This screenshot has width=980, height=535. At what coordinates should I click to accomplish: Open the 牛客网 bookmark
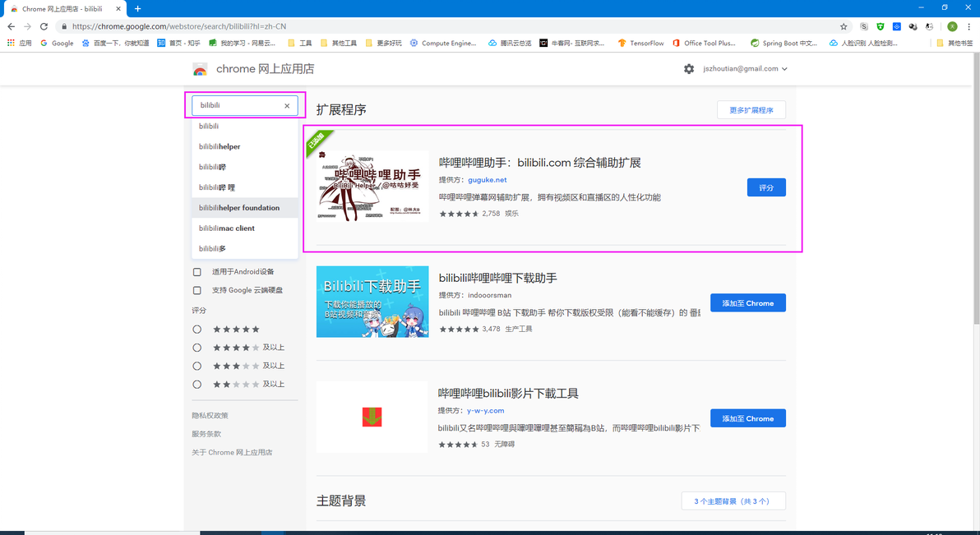(572, 43)
